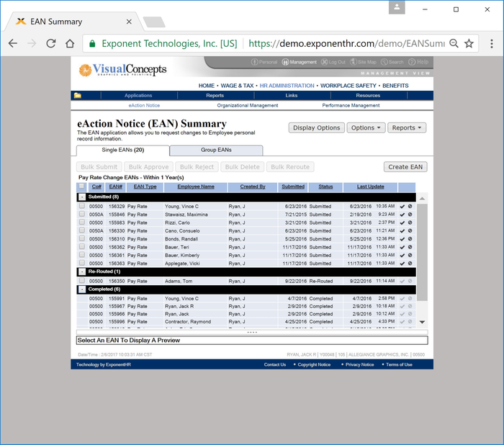Viewport: 504px width, 445px height.
Task: Click the Log Out icon
Action: click(x=324, y=62)
